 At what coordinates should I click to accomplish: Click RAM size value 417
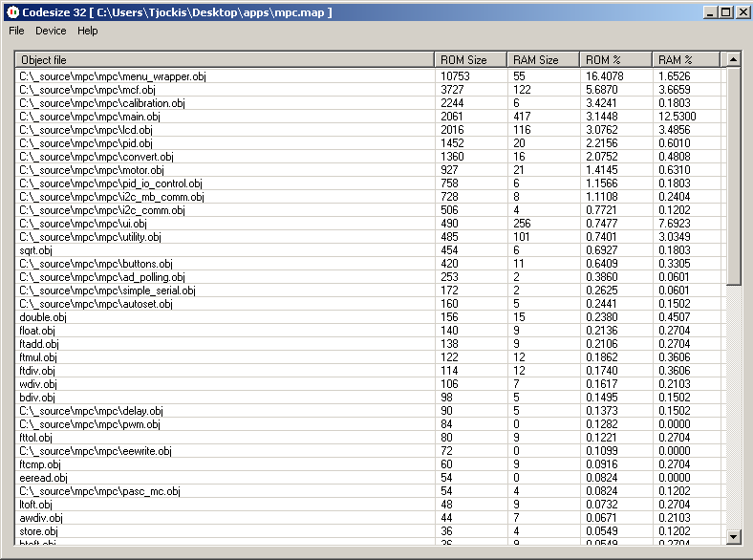522,117
